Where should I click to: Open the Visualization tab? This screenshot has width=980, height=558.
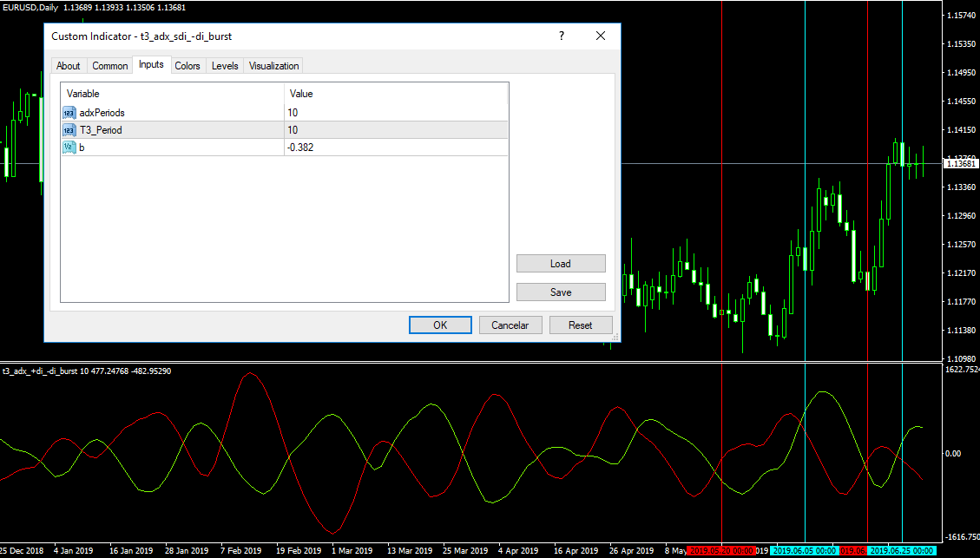[273, 66]
